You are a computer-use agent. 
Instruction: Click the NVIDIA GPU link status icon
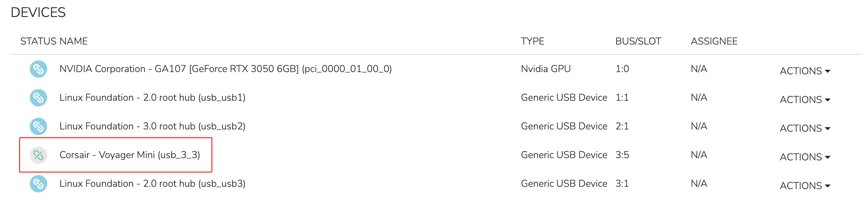pos(38,69)
